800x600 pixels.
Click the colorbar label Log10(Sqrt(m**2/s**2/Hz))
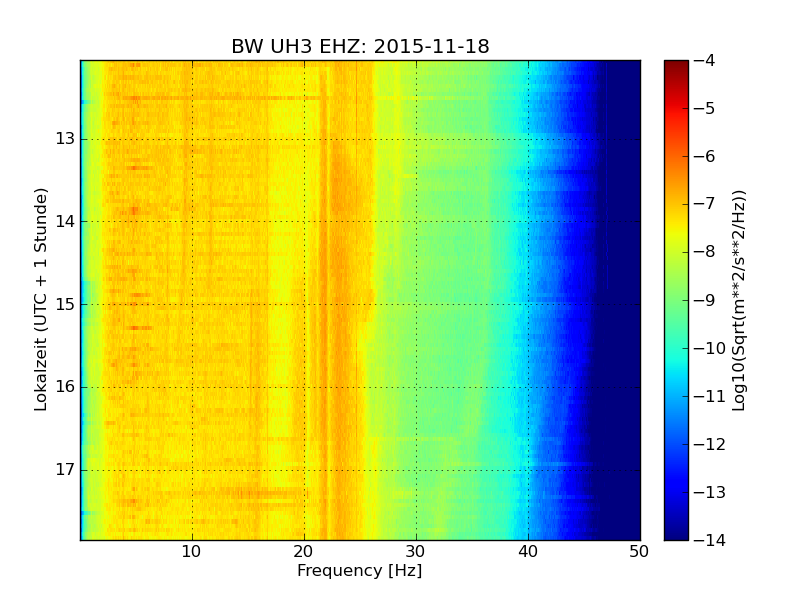738,301
